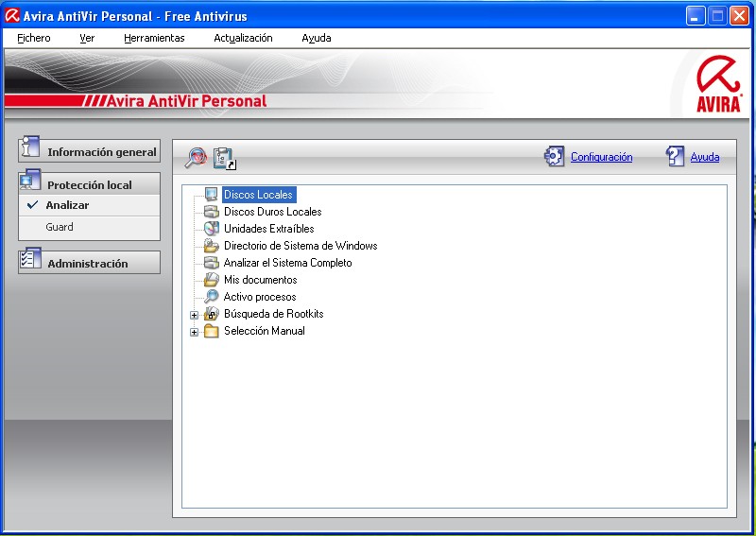Screen dimensions: 756x536
Task: Select Directorio de Sistema de Windows profile
Action: click(301, 246)
